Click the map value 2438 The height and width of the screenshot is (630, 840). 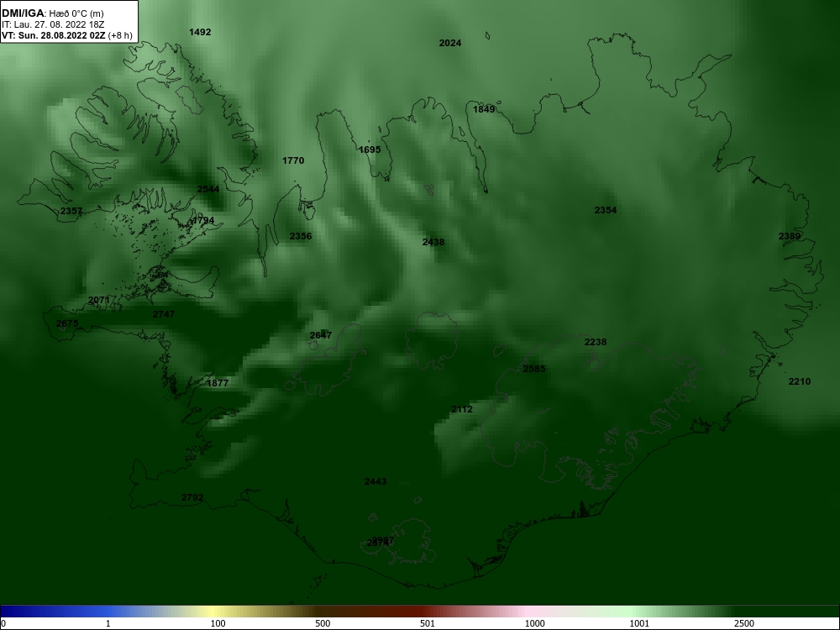click(433, 242)
